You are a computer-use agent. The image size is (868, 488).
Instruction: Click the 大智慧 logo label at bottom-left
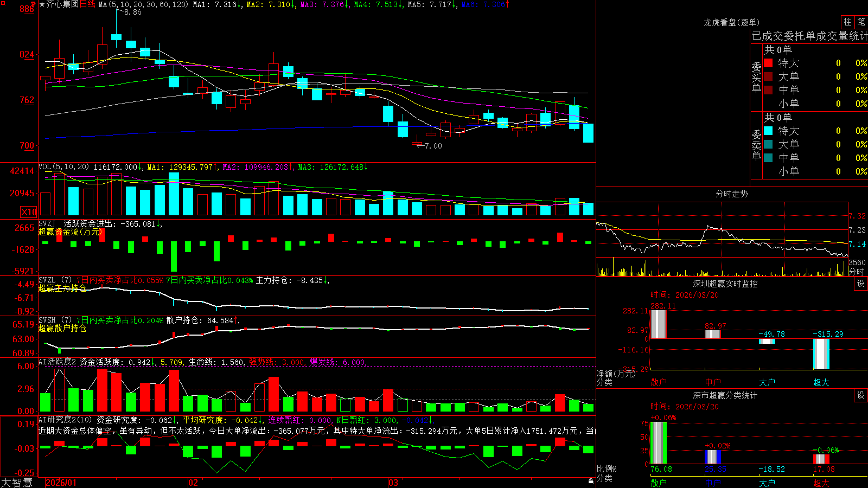[17, 482]
